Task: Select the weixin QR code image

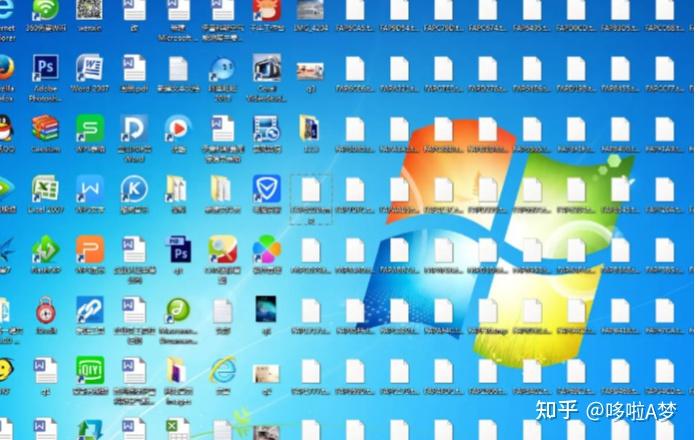Action: tap(89, 10)
